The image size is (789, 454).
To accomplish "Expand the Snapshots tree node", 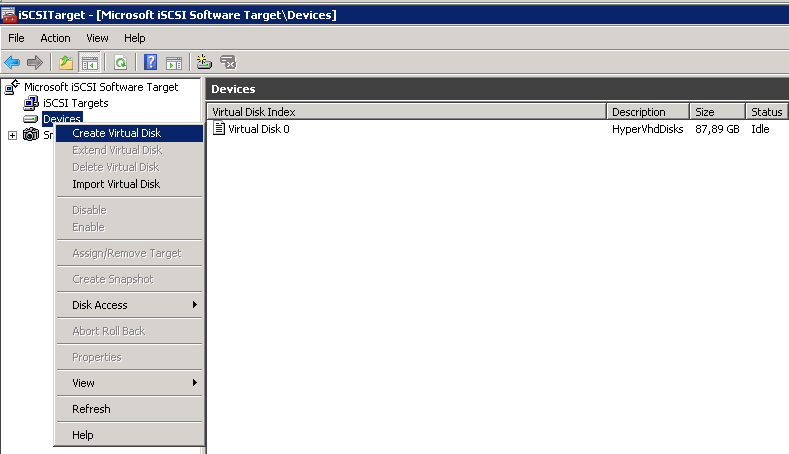I will click(x=12, y=135).
